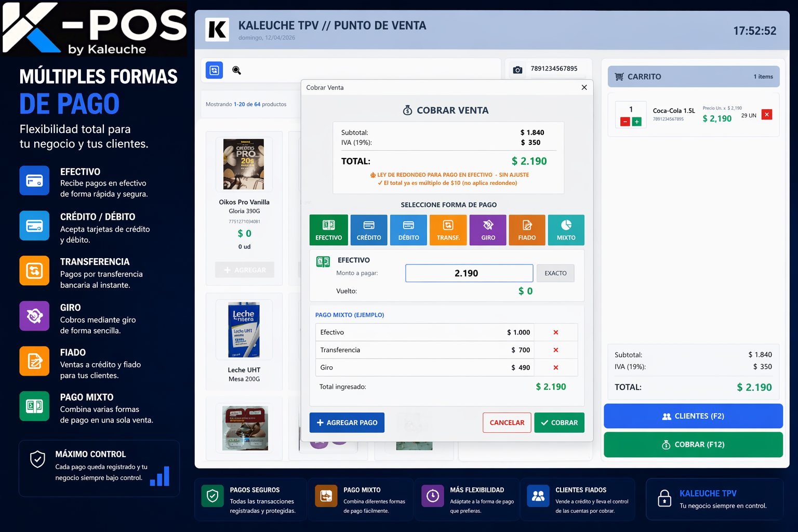The height and width of the screenshot is (532, 798).
Task: Remove the Efectivo mixed payment row
Action: point(556,332)
